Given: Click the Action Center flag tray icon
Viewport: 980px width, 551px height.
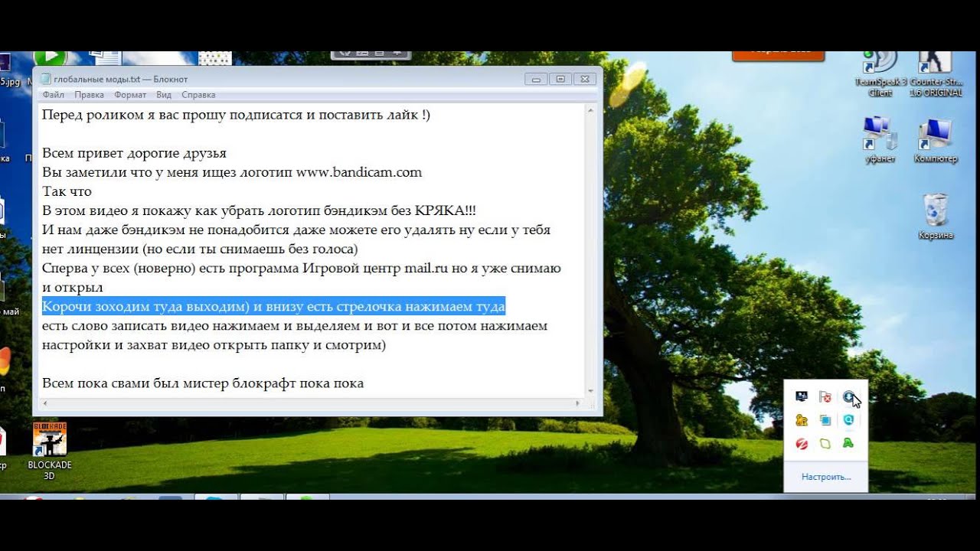Looking at the screenshot, I should click(825, 396).
